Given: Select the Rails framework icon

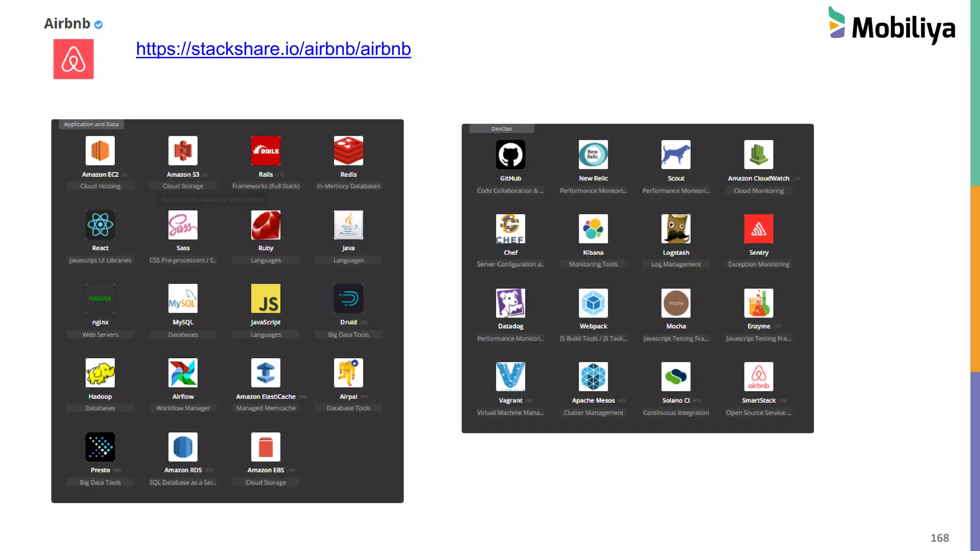Looking at the screenshot, I should tap(266, 151).
